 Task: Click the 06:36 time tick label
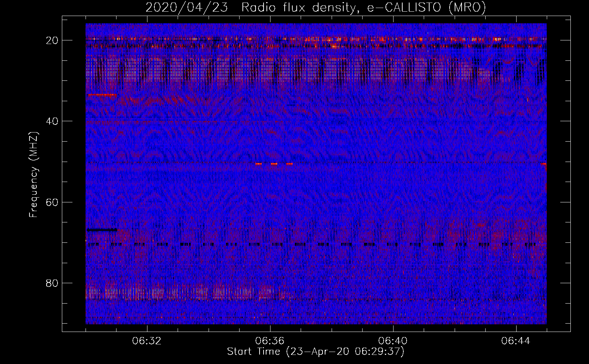point(270,341)
